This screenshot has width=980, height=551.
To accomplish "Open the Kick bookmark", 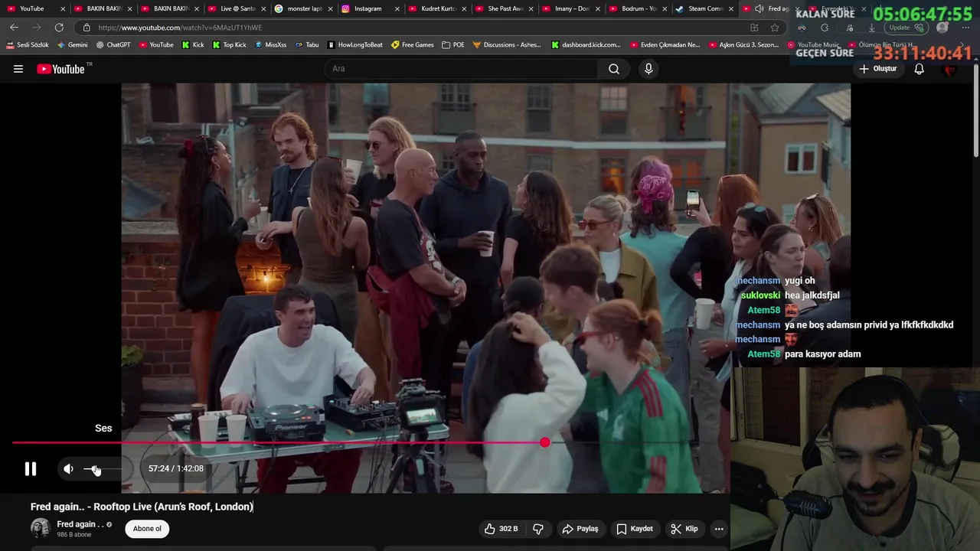I will click(x=193, y=45).
